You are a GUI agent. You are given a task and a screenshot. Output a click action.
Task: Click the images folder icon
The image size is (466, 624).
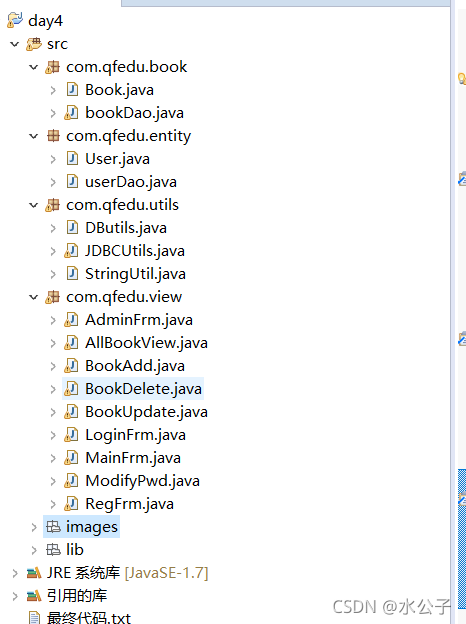[53, 527]
